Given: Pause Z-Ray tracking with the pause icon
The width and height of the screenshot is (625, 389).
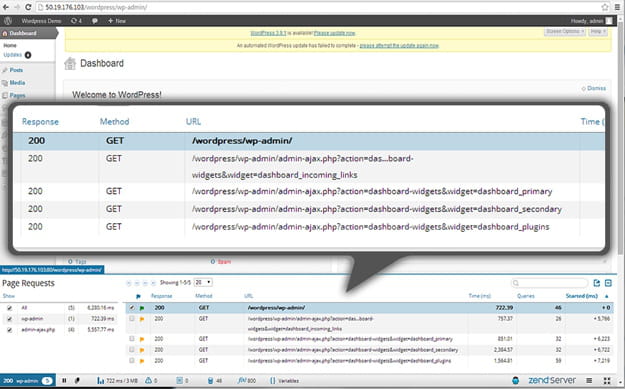Looking at the screenshot, I should point(64,381).
